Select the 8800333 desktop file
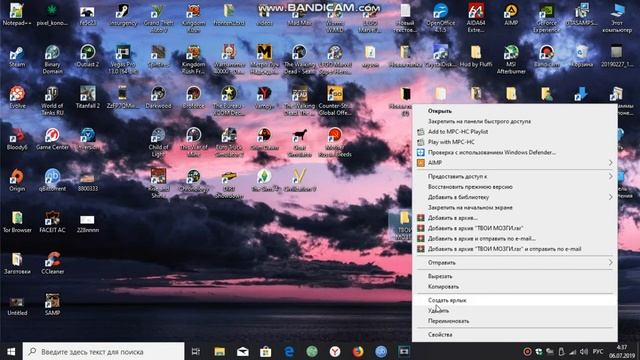The image size is (640, 360). point(87,182)
